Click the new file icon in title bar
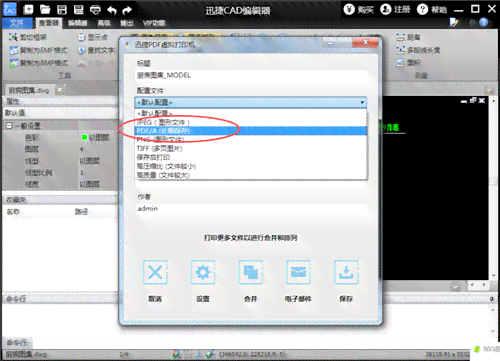Viewport: 500px width, 361px height. (x=28, y=9)
